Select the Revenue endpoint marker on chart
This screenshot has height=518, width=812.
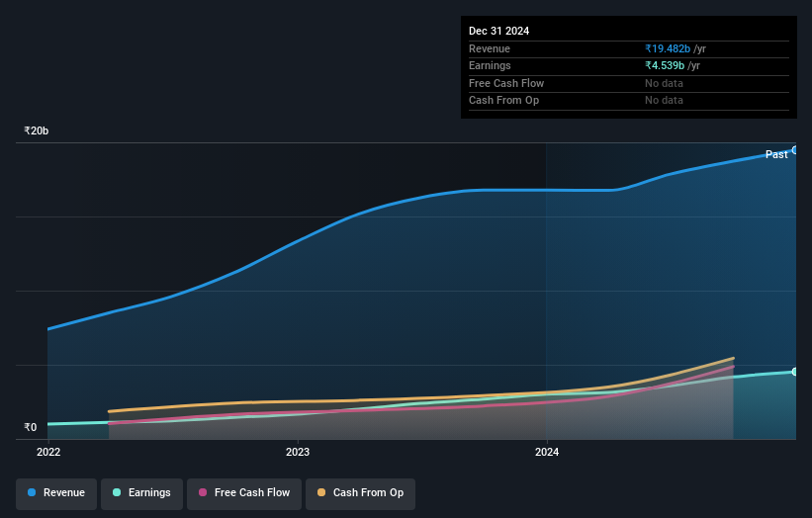tap(795, 150)
